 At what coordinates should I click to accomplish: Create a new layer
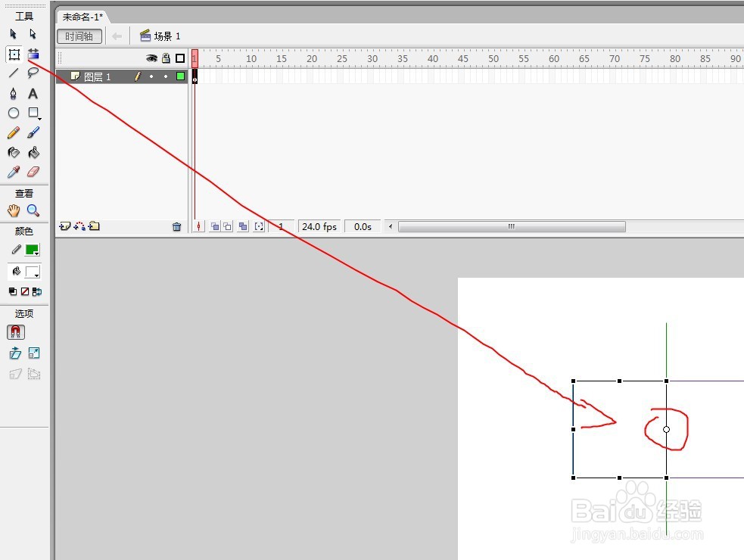(64, 226)
